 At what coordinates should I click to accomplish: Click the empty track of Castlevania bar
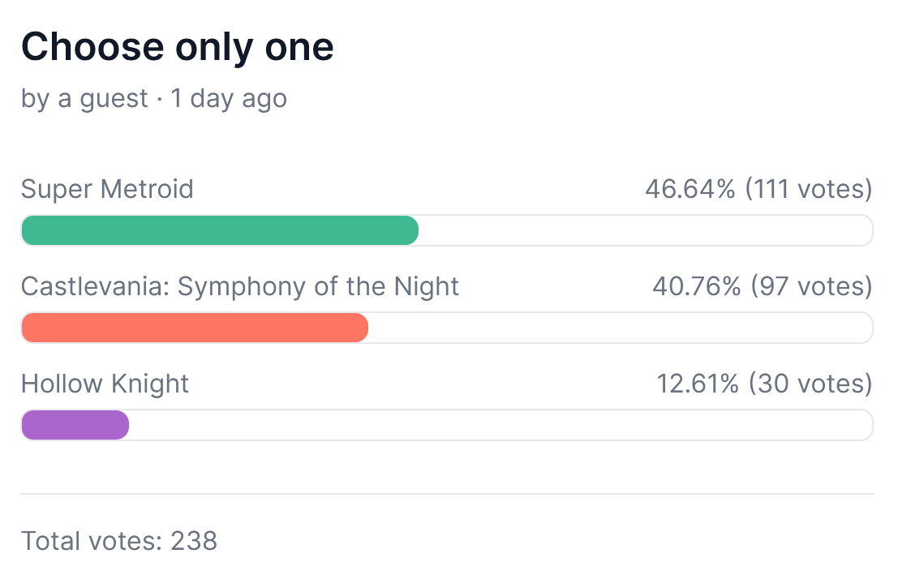point(621,328)
